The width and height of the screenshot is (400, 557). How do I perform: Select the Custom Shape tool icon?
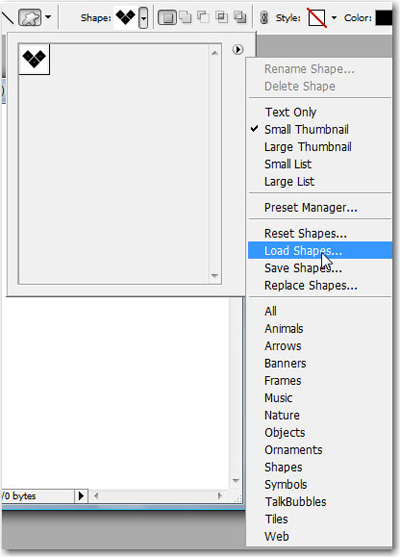[x=29, y=17]
